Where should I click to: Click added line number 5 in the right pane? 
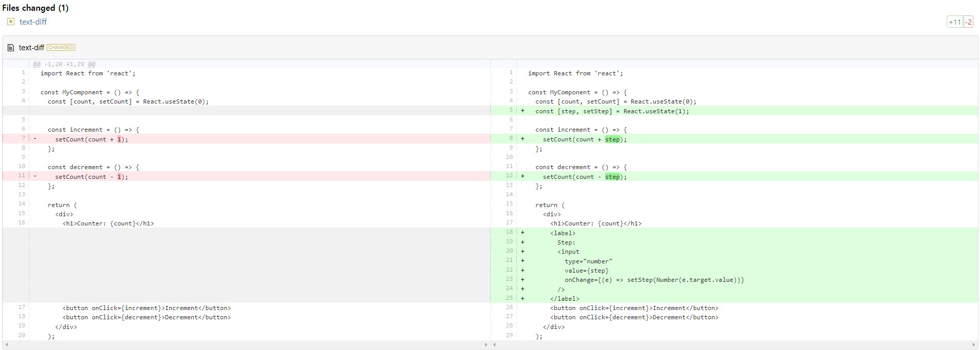pyautogui.click(x=511, y=110)
